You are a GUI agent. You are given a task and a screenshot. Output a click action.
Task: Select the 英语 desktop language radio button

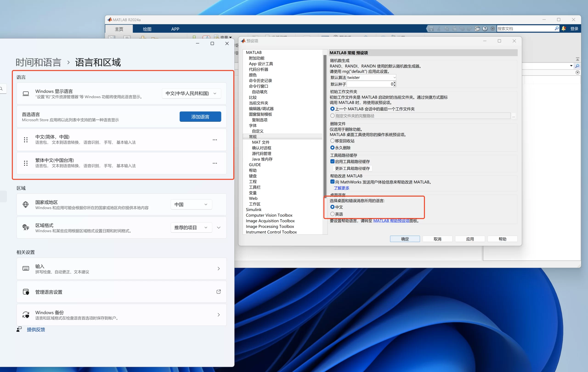coord(332,214)
